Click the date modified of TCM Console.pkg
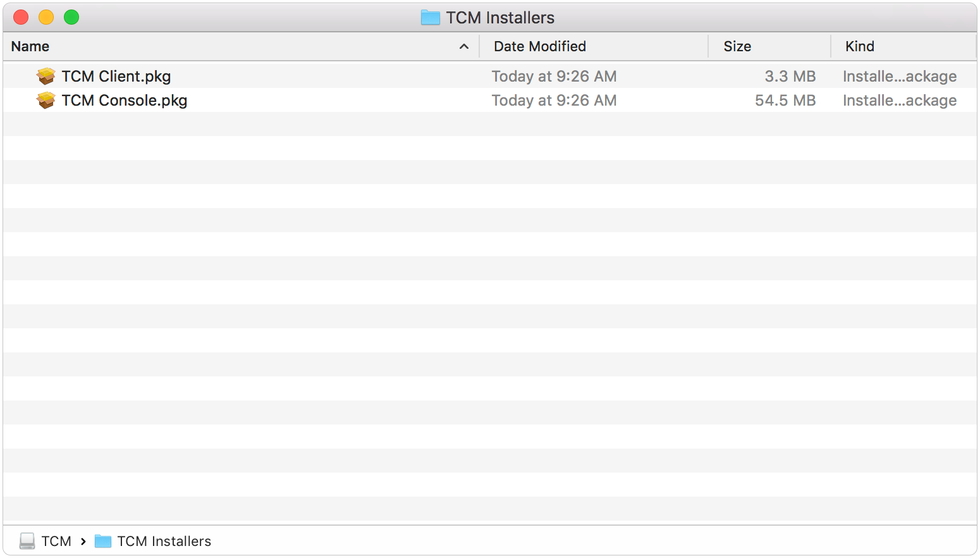 click(x=554, y=101)
